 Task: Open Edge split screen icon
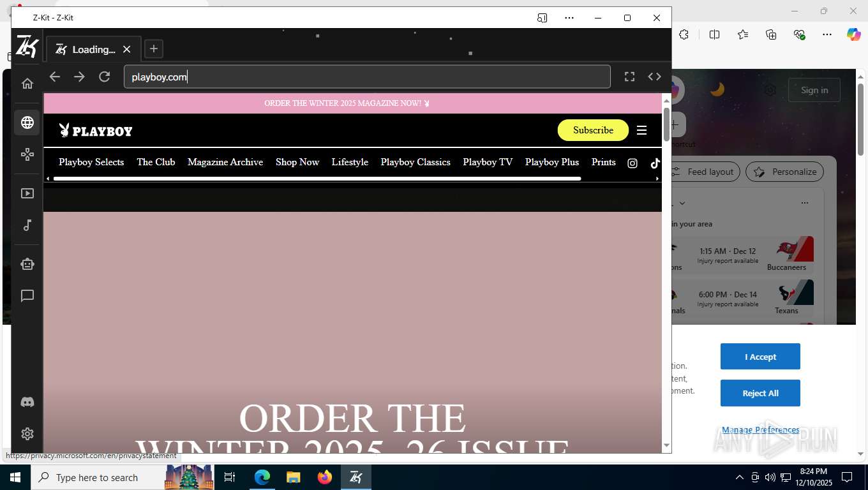tap(715, 34)
